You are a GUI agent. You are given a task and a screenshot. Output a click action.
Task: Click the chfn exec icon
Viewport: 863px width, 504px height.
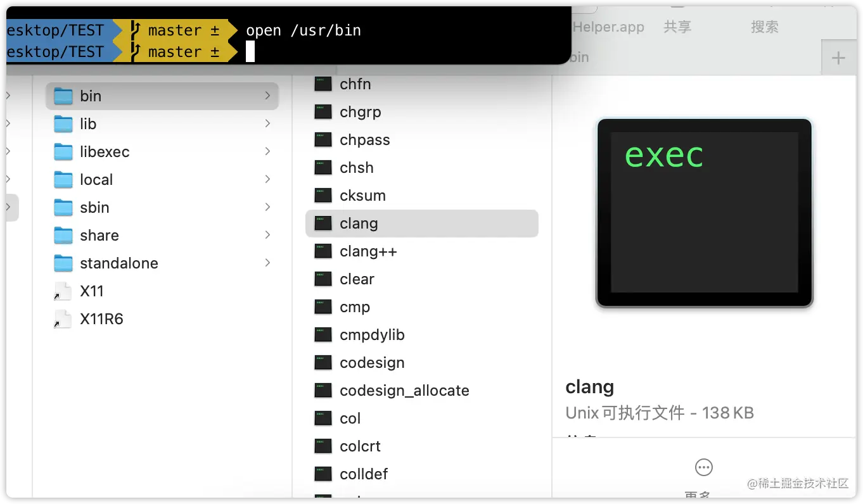pyautogui.click(x=323, y=84)
